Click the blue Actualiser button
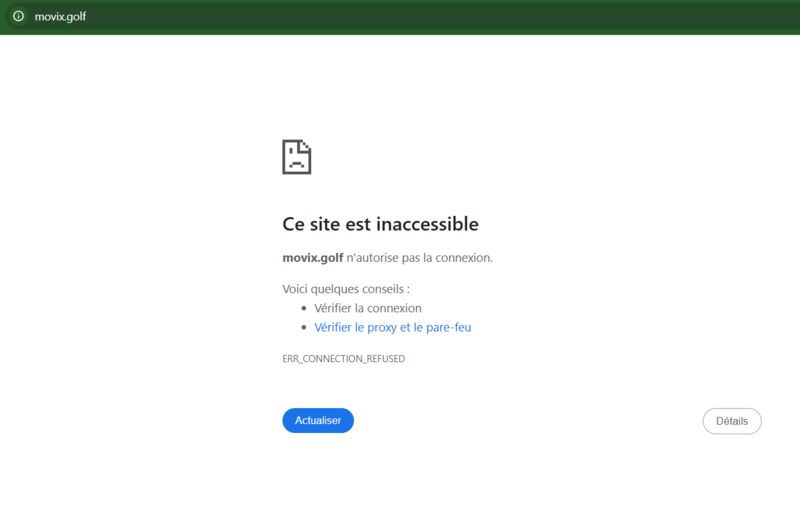The height and width of the screenshot is (509, 800). (318, 420)
